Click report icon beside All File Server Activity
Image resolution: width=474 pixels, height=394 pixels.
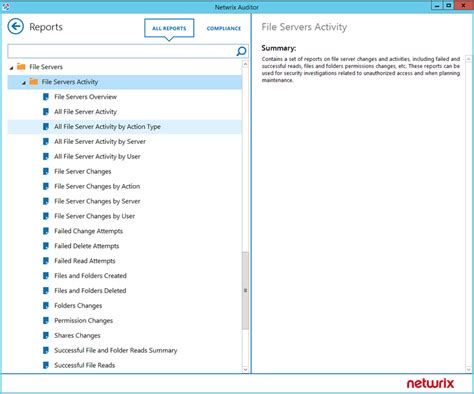(x=46, y=112)
